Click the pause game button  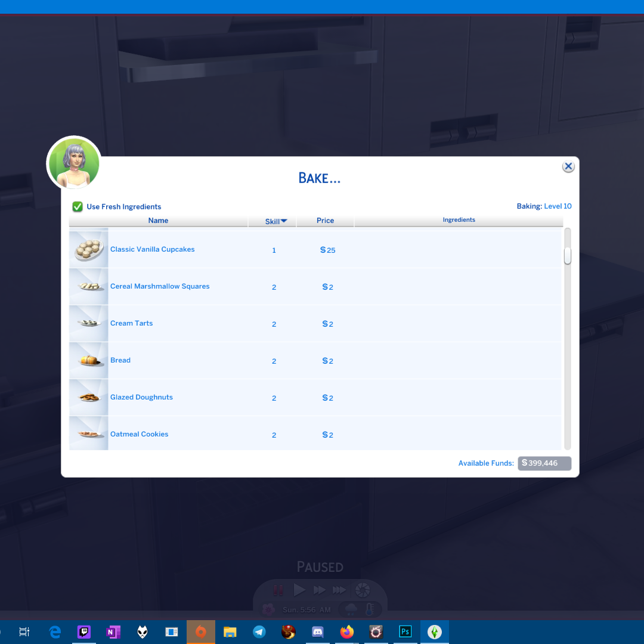(278, 590)
